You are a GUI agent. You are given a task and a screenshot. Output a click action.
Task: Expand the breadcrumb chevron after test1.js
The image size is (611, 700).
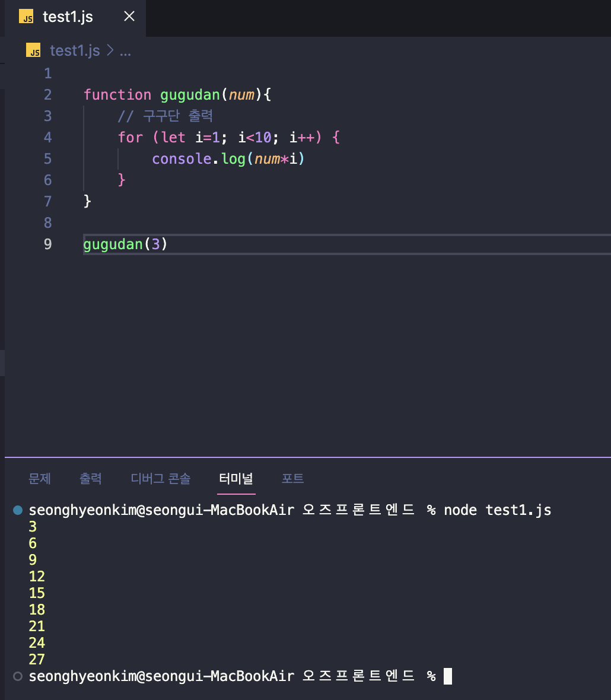(x=110, y=50)
